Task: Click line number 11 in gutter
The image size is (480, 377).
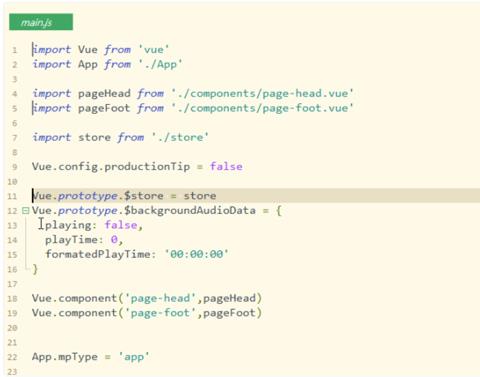Action: tap(12, 196)
